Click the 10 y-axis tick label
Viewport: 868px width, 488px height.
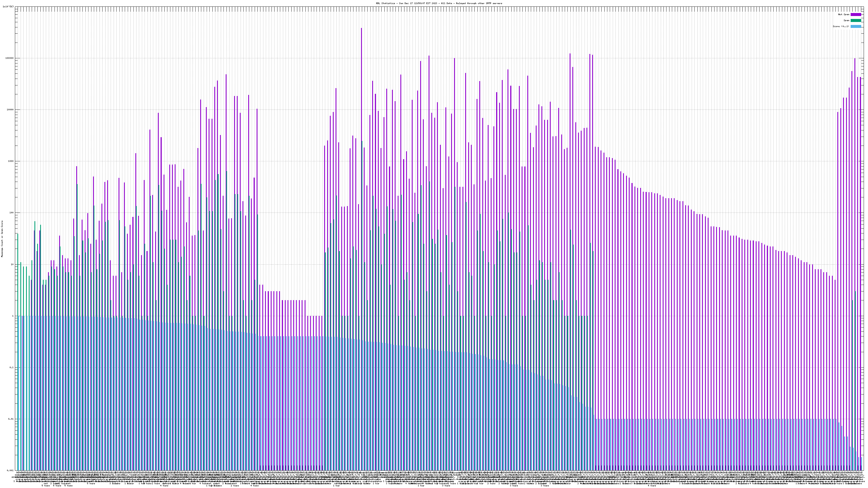13,264
